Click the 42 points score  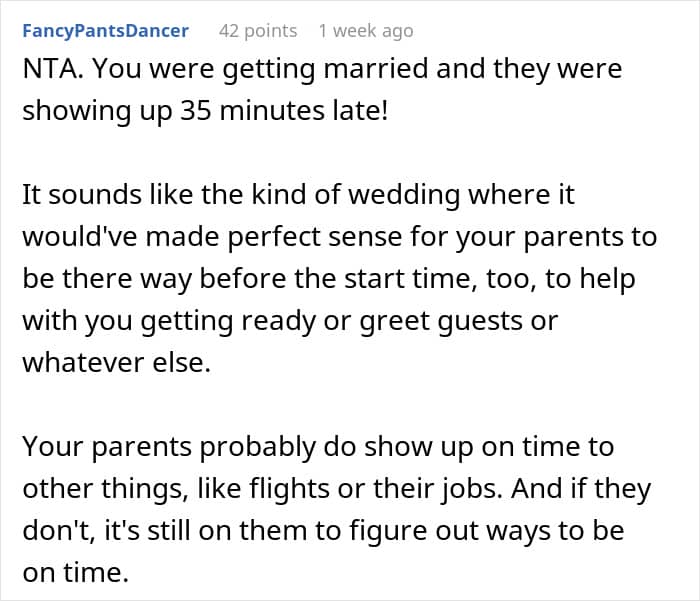pos(258,31)
